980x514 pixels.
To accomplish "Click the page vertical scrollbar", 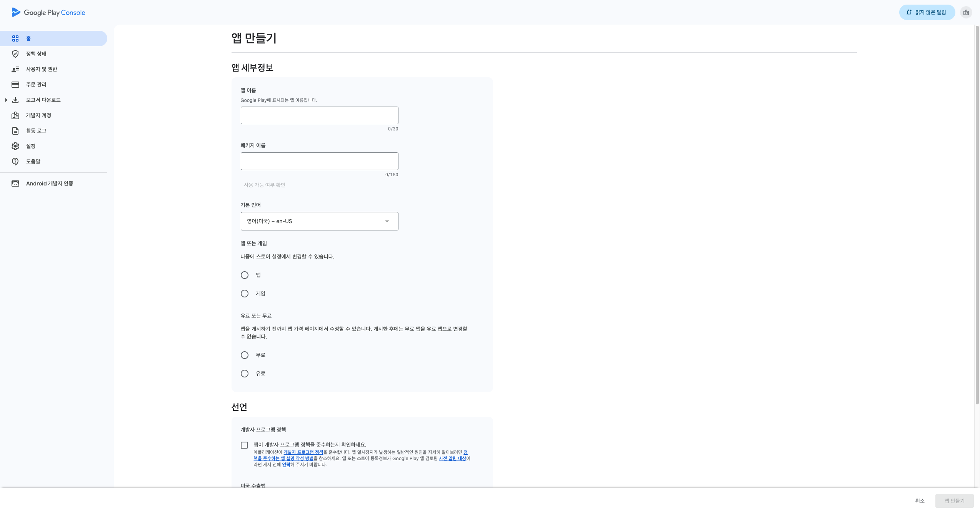I will [x=977, y=215].
